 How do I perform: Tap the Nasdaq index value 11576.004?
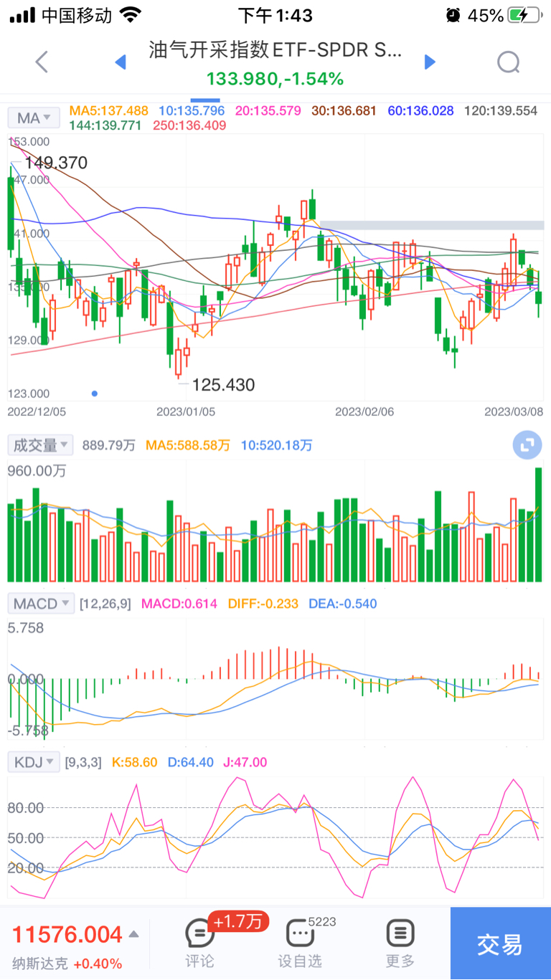[x=67, y=935]
